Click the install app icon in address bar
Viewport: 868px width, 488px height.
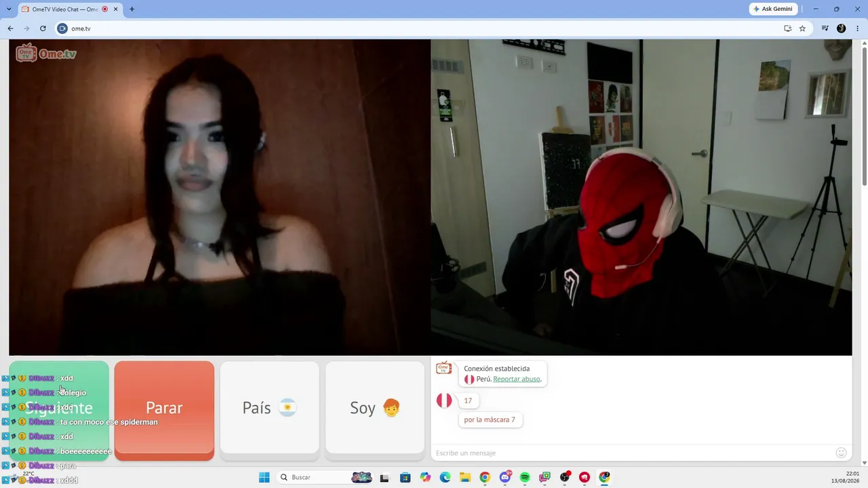(x=787, y=28)
